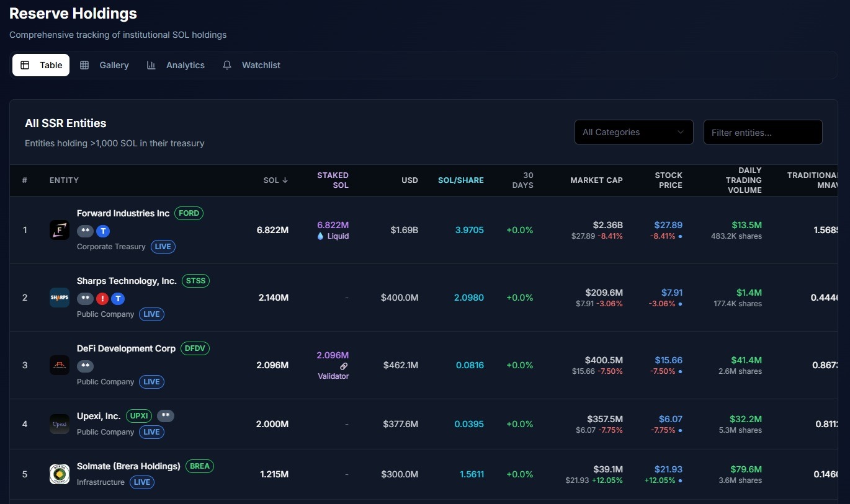This screenshot has height=504, width=850.
Task: Click the DFDV ticker badge
Action: point(195,348)
